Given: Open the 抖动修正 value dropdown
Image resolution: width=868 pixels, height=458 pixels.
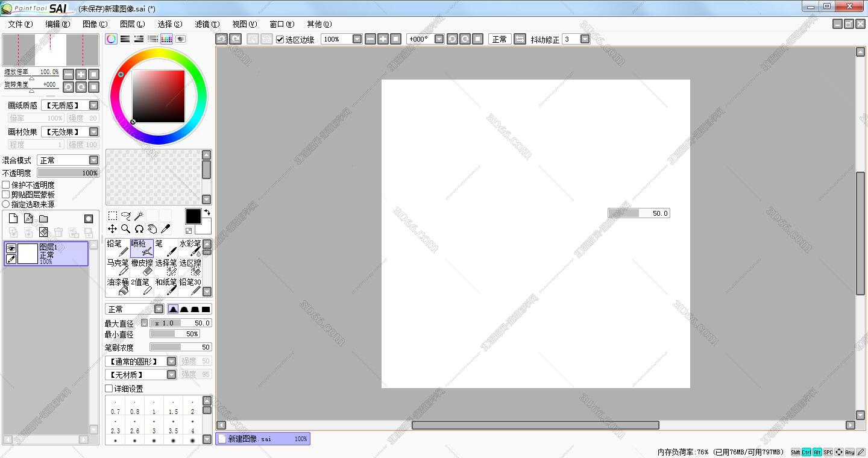Looking at the screenshot, I should [585, 39].
